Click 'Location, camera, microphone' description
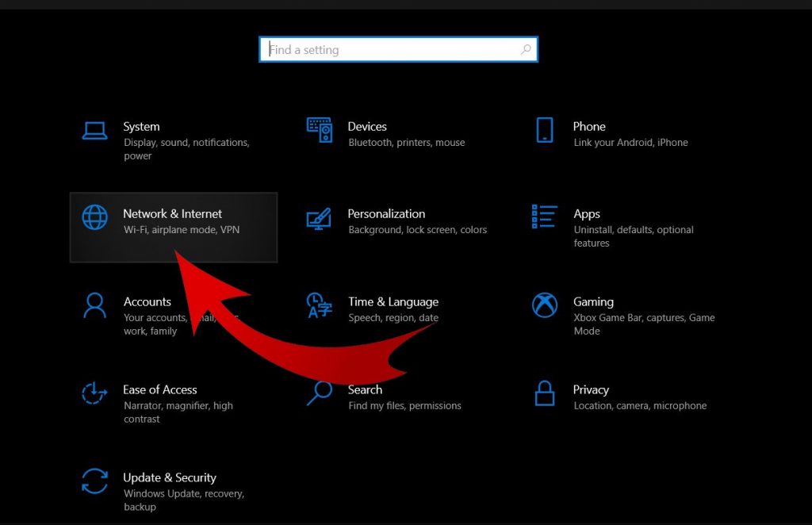The width and height of the screenshot is (812, 525). [x=640, y=405]
